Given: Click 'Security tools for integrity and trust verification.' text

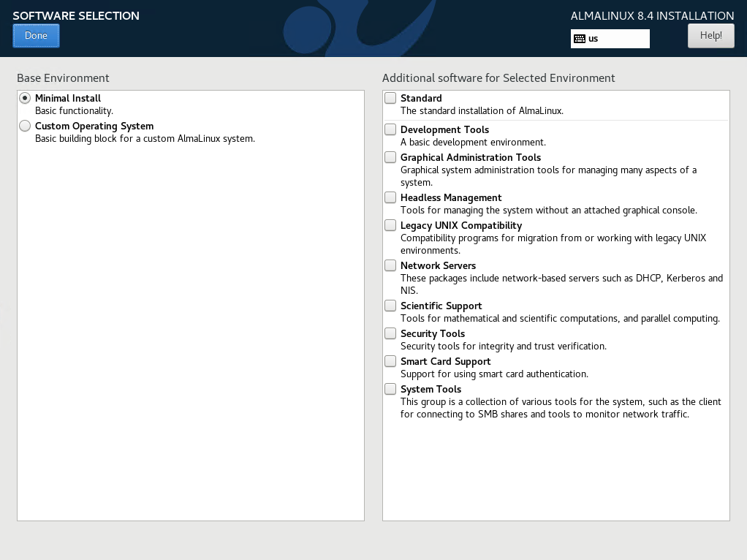Looking at the screenshot, I should (504, 347).
